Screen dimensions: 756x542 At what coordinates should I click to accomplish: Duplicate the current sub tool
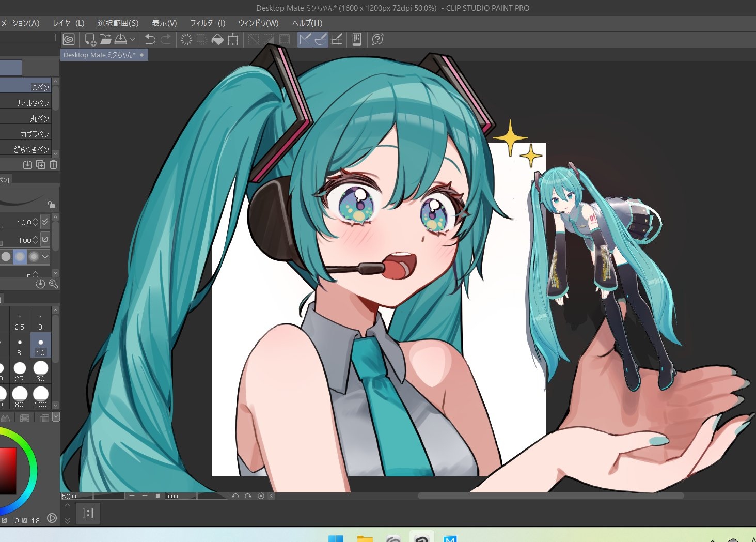coord(40,165)
